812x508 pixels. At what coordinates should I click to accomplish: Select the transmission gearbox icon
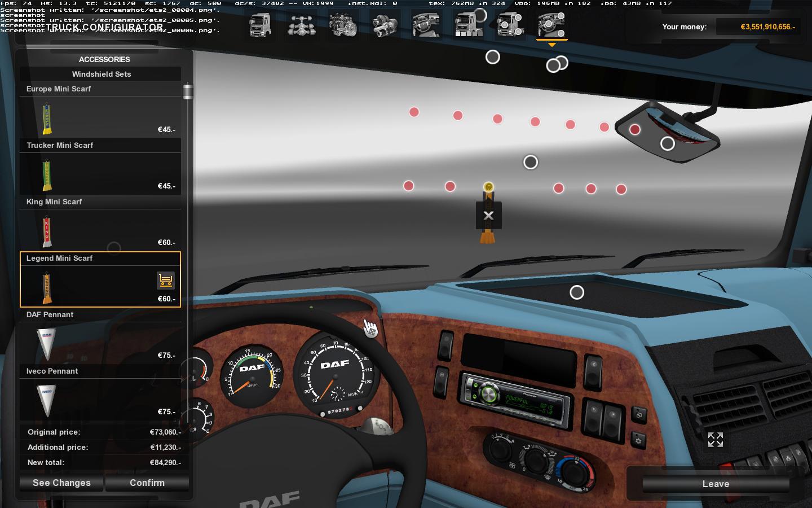(385, 25)
